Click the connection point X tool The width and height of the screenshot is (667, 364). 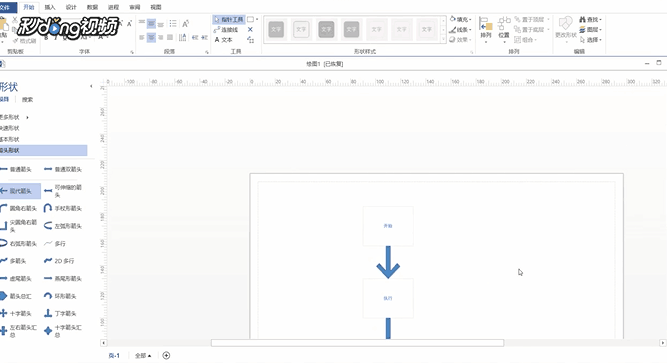250,30
